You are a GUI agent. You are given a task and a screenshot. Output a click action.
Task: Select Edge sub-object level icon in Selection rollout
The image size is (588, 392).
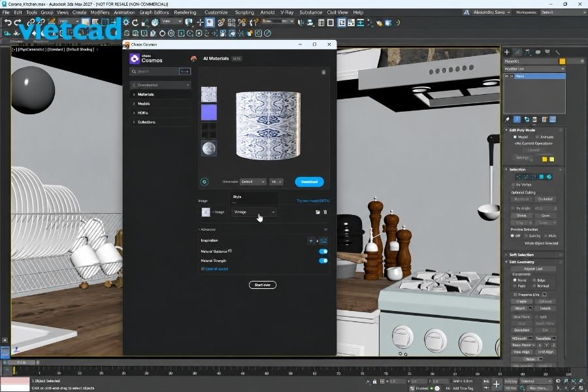click(x=526, y=176)
